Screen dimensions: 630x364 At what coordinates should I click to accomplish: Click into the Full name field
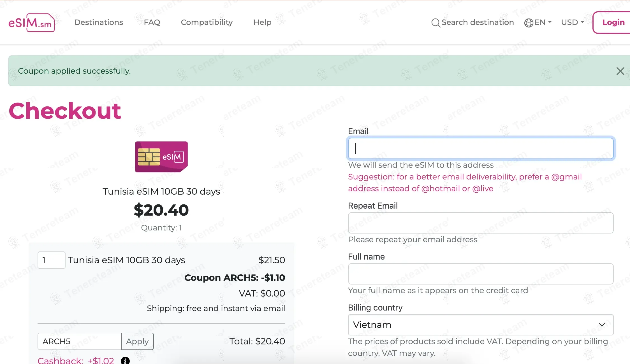coord(481,274)
